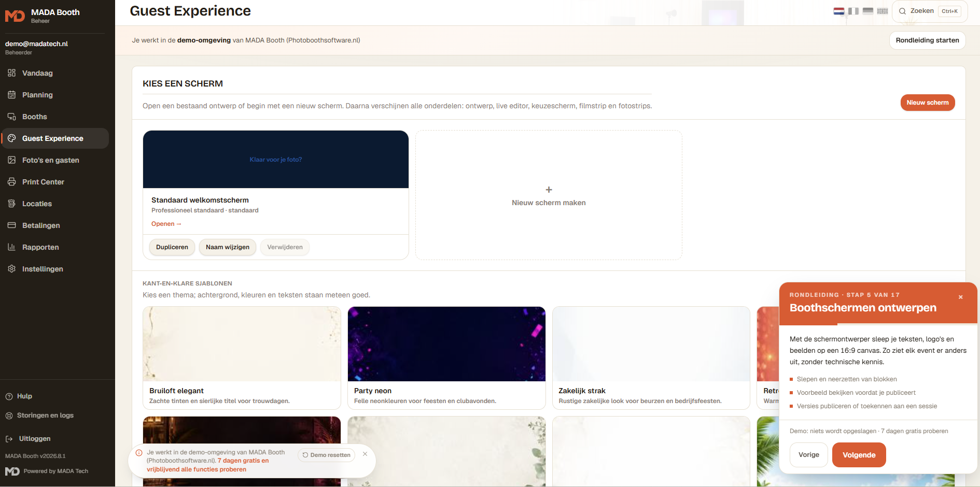The width and height of the screenshot is (980, 487).
Task: Click the Verwijderen button
Action: [x=285, y=247]
